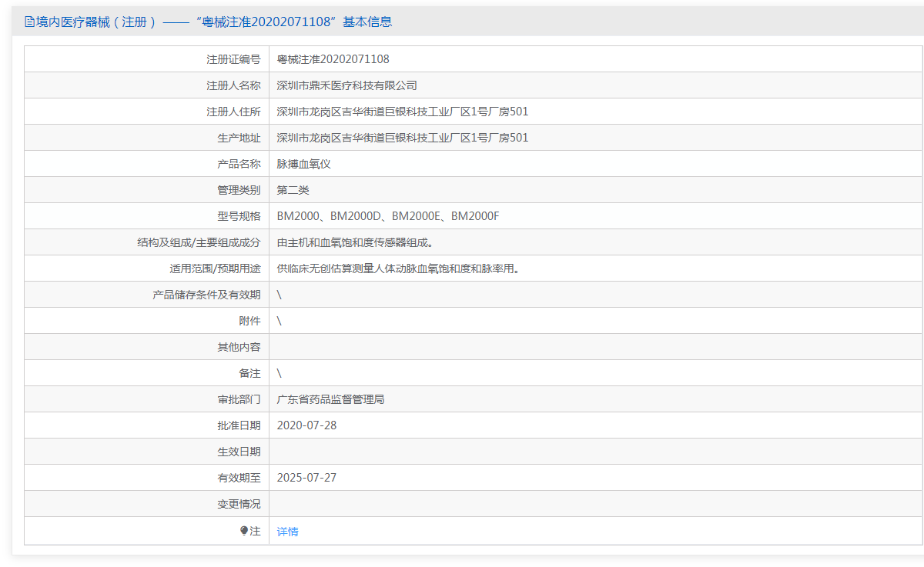Screen dimensions: 924x567
Task: Click the 批准日期 label
Action: [x=239, y=425]
